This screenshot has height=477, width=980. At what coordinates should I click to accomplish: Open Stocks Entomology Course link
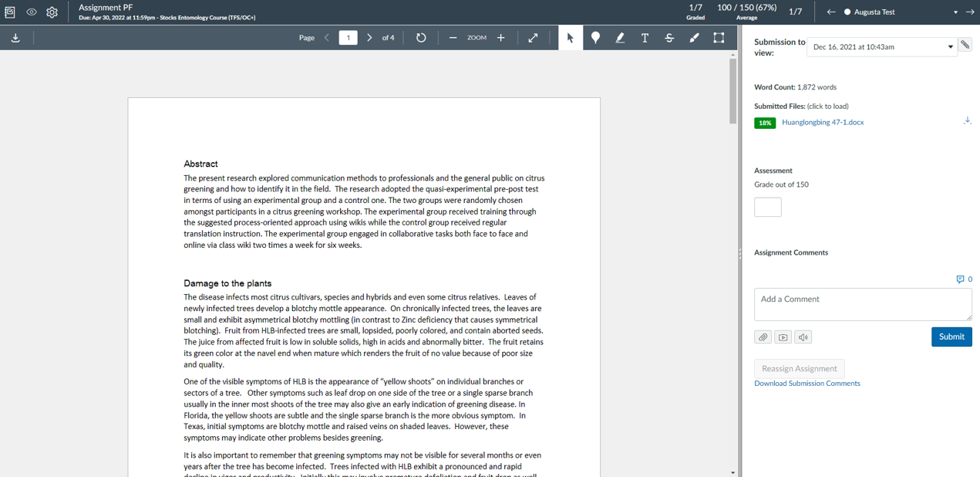[207, 17]
